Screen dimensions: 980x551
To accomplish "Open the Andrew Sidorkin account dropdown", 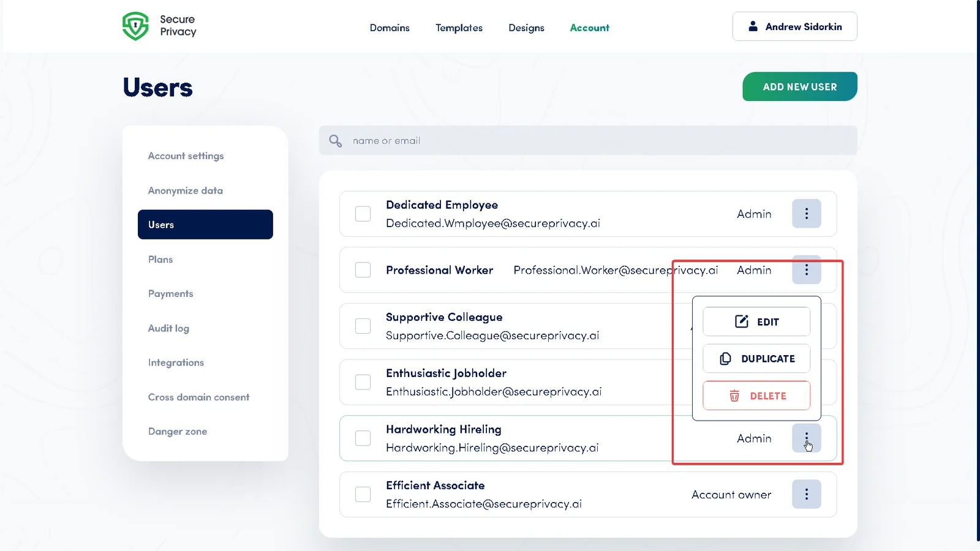I will click(794, 26).
